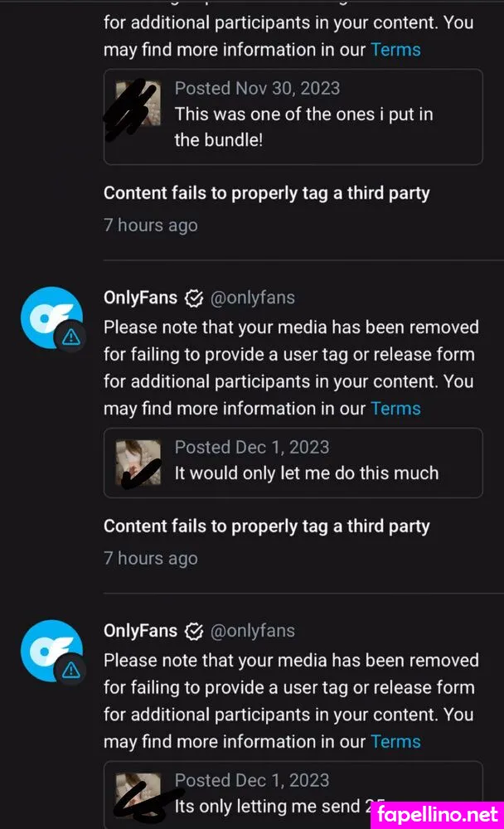Click the OnlyFans name in the second notification
This screenshot has height=829, width=504.
point(141,298)
